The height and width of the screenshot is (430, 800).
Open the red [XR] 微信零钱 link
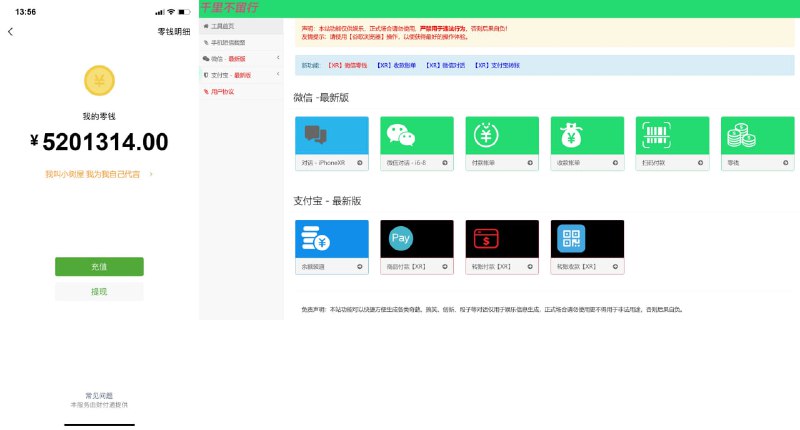click(347, 65)
